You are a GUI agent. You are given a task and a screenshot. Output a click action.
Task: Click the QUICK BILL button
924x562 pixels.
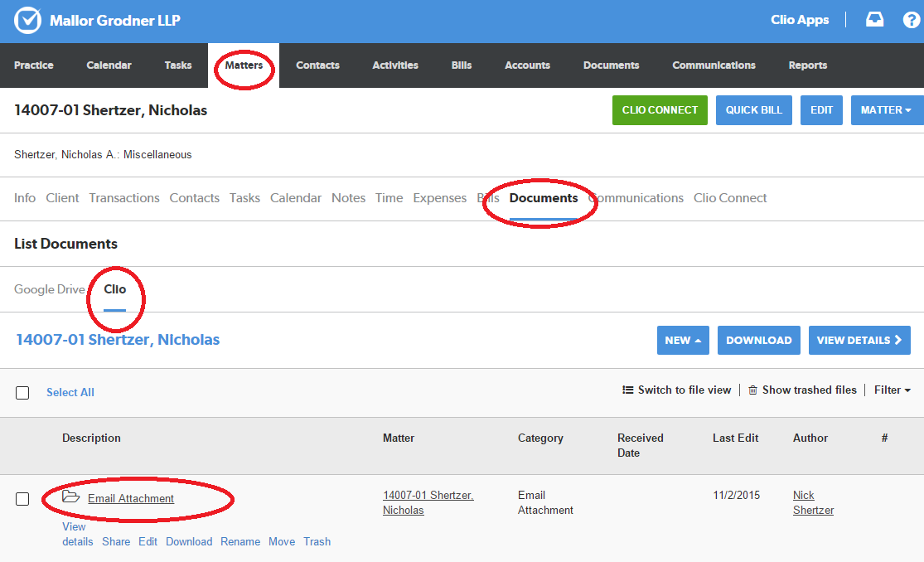tap(753, 110)
